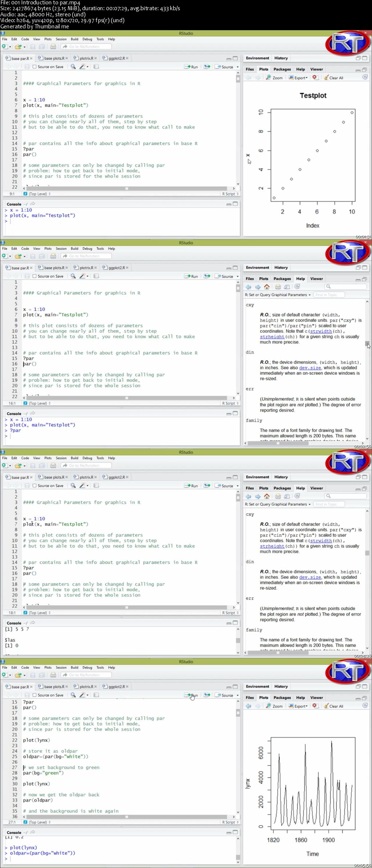This screenshot has width=372, height=868.
Task: Click console scrollbar thumb in frame with $las output
Action: (x=238, y=640)
